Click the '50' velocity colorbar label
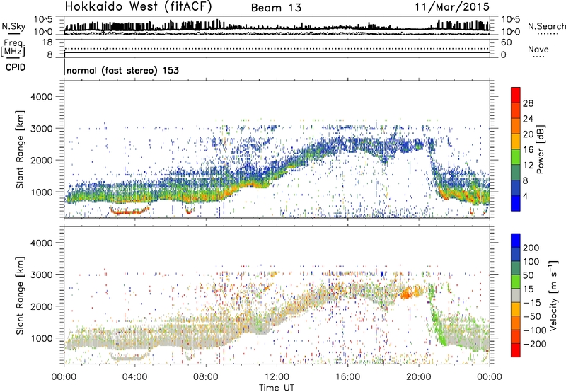566x392 pixels. (528, 275)
